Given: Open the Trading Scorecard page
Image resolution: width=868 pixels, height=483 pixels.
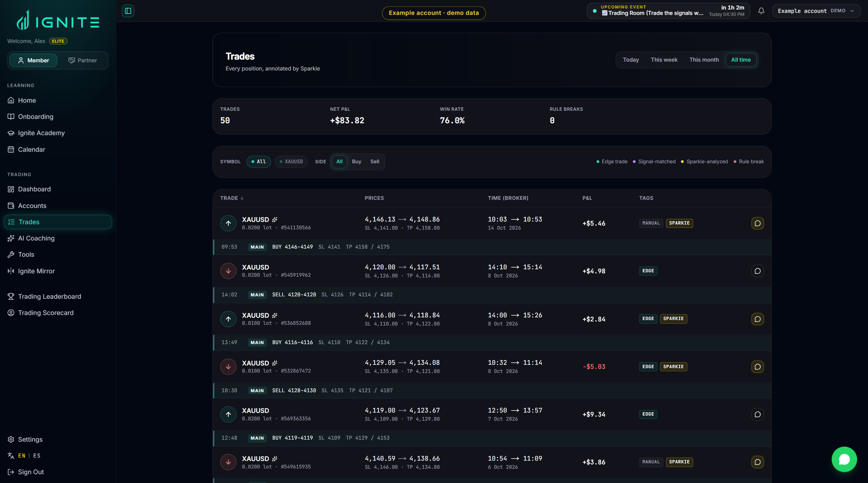Looking at the screenshot, I should [x=58, y=313].
